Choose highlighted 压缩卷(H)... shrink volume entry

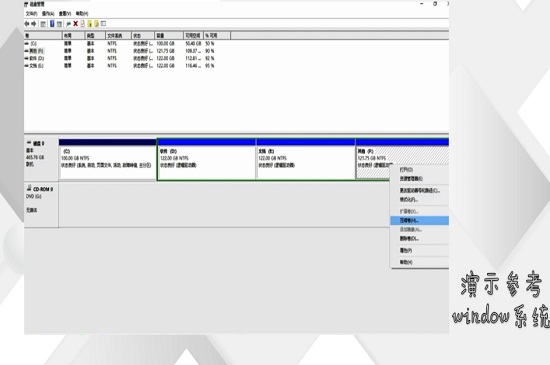tap(420, 221)
